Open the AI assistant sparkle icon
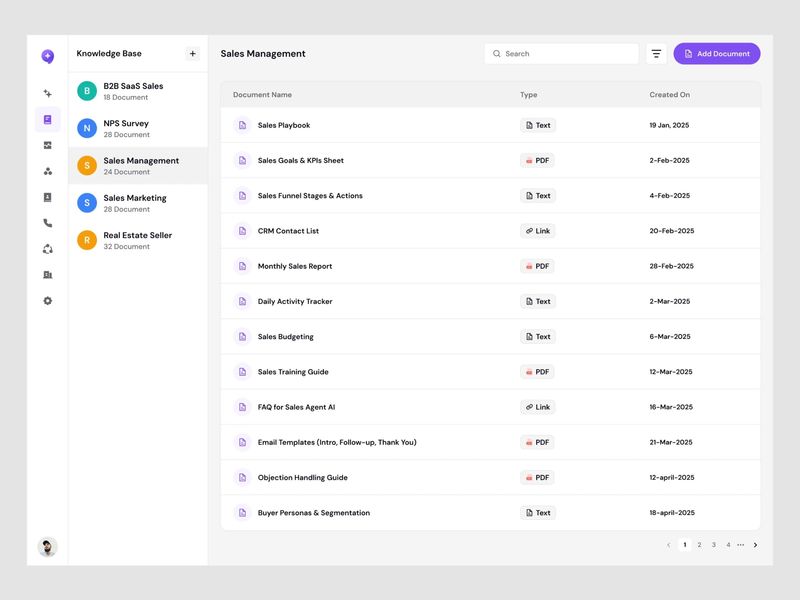Screen dimensions: 800x600 [x=47, y=92]
